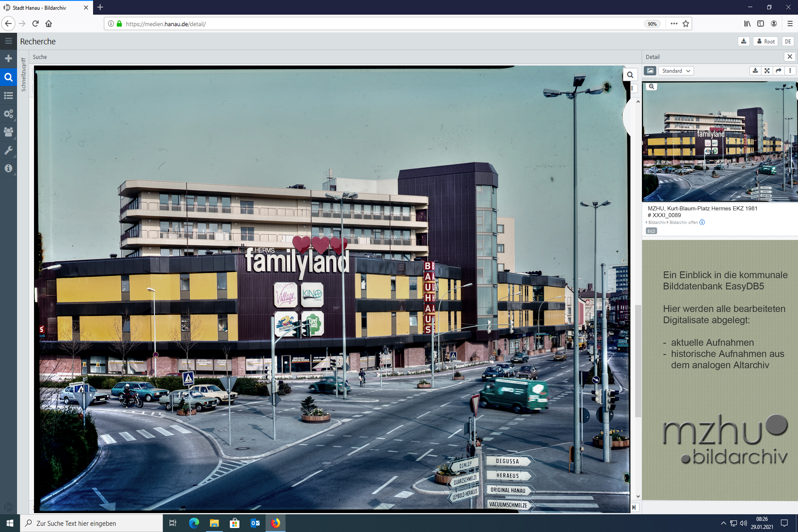Toggle image view button beside Standard
The image size is (798, 532).
(x=650, y=70)
